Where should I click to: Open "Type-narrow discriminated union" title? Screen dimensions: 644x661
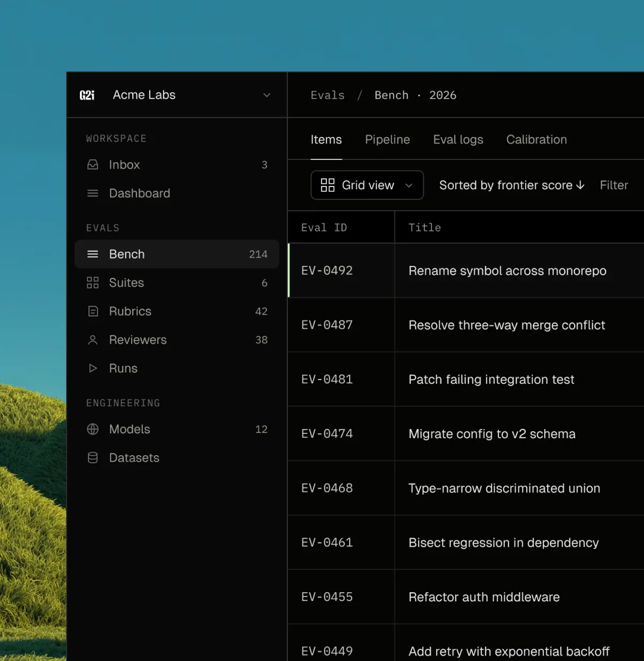coord(504,488)
